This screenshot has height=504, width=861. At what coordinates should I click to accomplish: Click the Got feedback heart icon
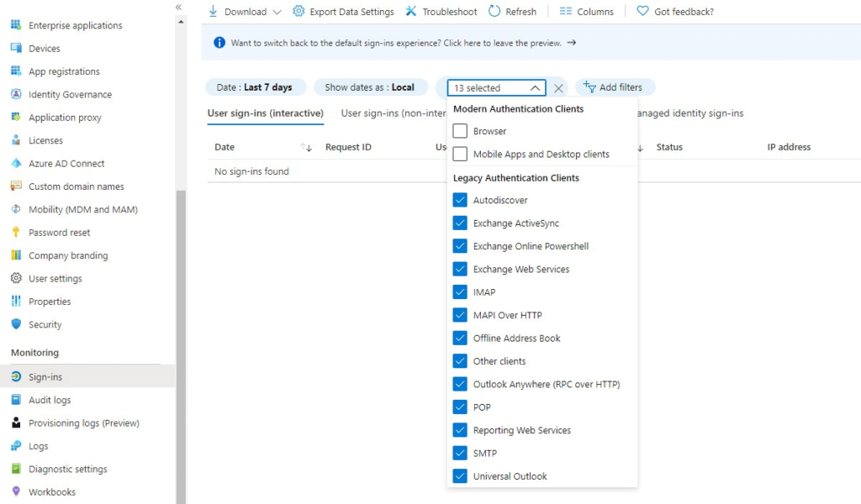[643, 12]
